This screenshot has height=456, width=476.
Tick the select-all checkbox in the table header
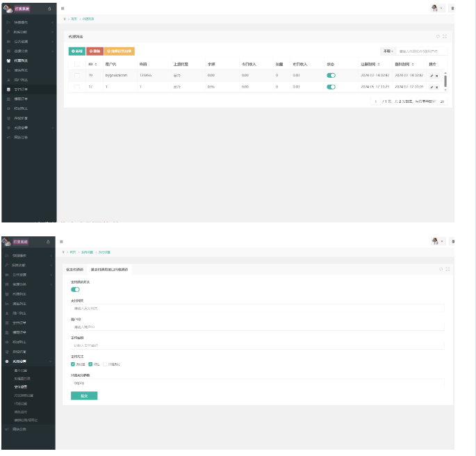(x=77, y=64)
